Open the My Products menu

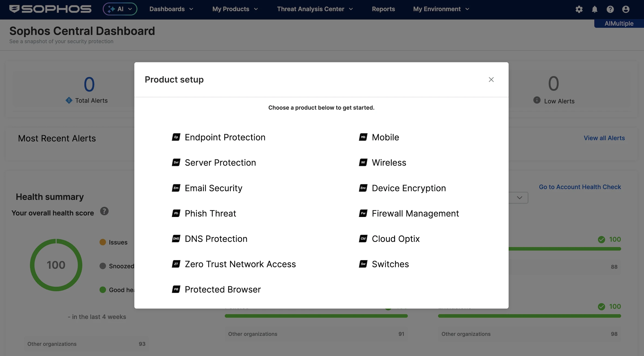(235, 9)
